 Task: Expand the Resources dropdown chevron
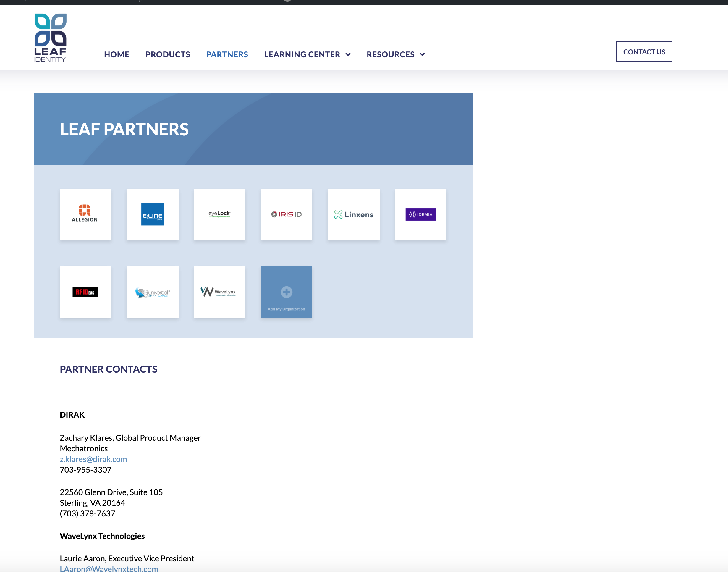pos(422,54)
